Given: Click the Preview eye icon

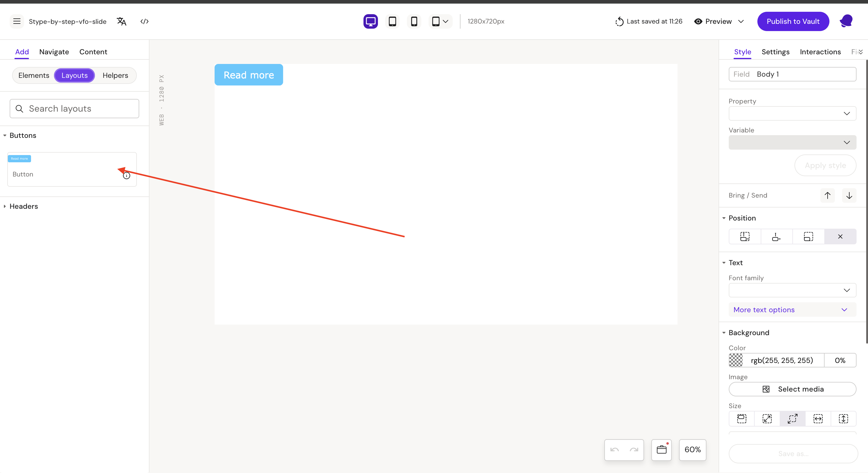Looking at the screenshot, I should [x=698, y=22].
